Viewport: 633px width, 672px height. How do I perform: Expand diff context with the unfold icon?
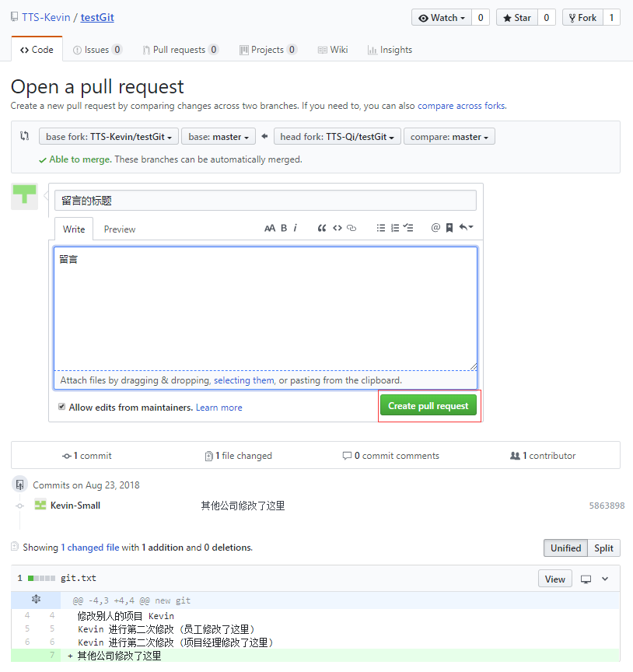coord(36,600)
